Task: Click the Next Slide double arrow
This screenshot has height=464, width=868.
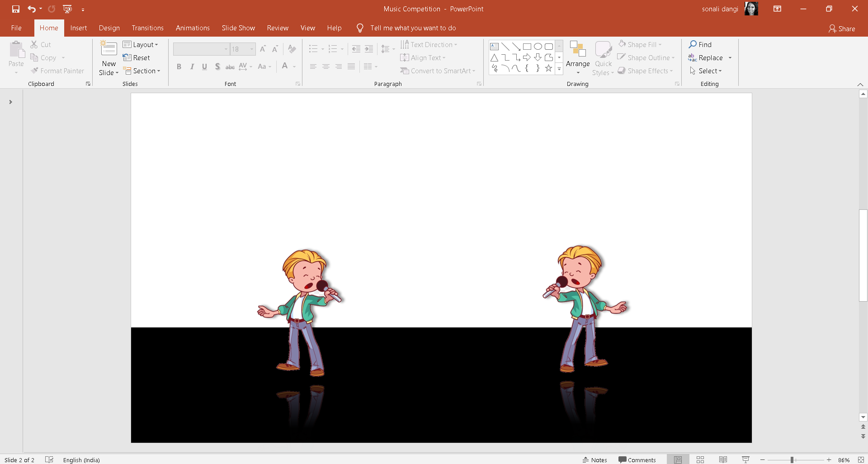Action: (x=863, y=436)
